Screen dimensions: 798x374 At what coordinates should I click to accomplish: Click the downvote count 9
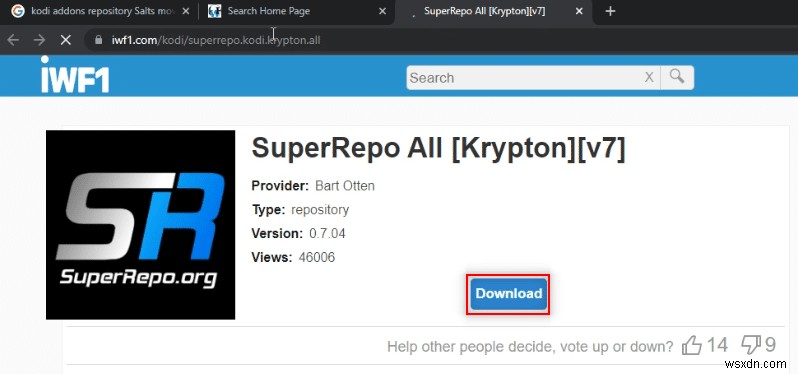pyautogui.click(x=770, y=345)
